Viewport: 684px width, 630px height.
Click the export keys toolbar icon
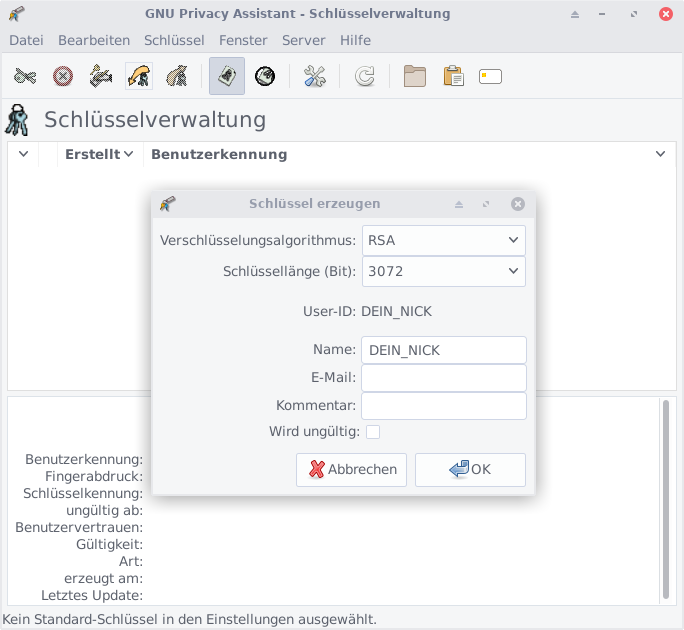click(176, 77)
